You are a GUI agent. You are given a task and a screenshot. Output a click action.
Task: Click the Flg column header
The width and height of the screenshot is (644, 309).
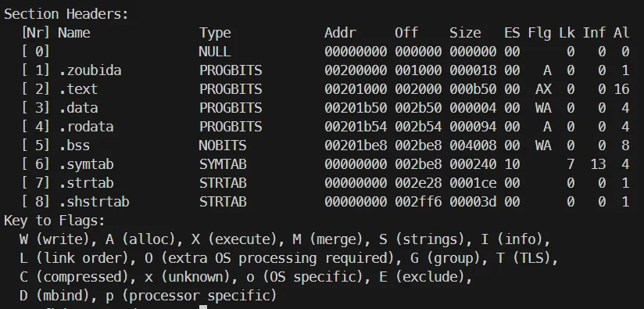pos(539,33)
